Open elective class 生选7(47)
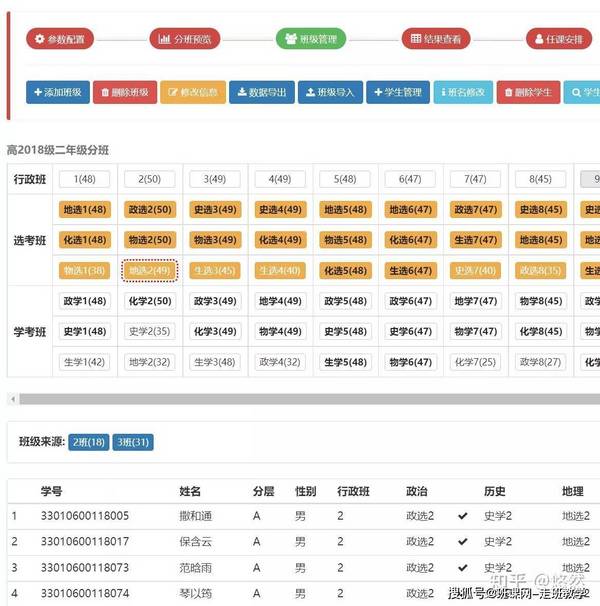 tap(476, 240)
